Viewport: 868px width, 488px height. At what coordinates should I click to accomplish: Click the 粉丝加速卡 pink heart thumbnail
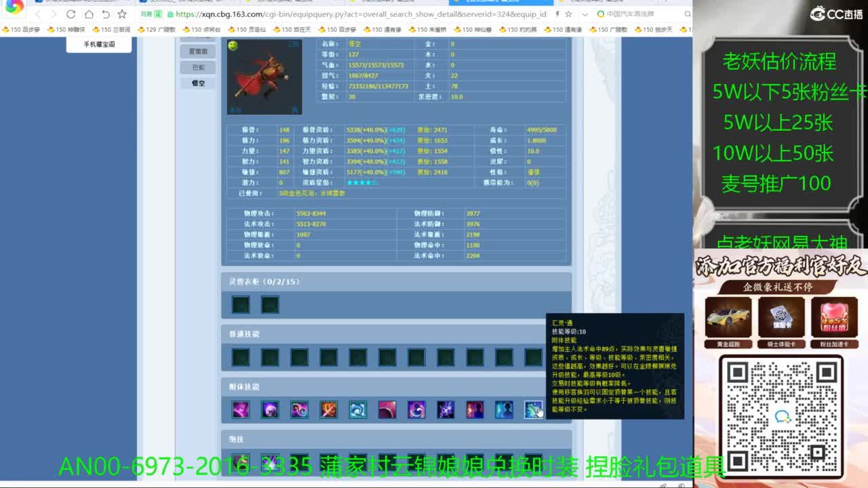833,318
